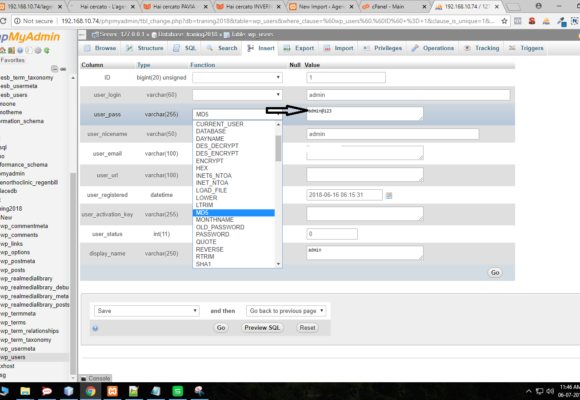Image resolution: width=580 pixels, height=400 pixels.
Task: Switch to cPanel - Main browser tab
Action: 393,7
